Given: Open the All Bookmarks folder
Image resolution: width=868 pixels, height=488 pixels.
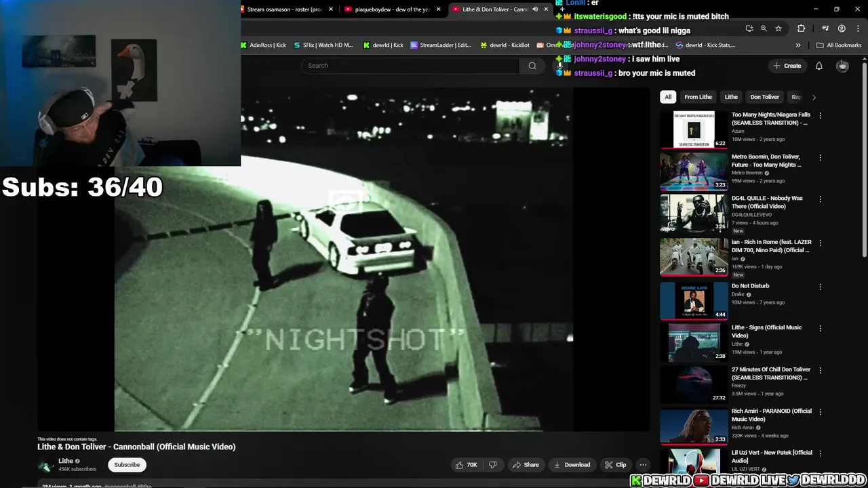Looking at the screenshot, I should tap(838, 45).
